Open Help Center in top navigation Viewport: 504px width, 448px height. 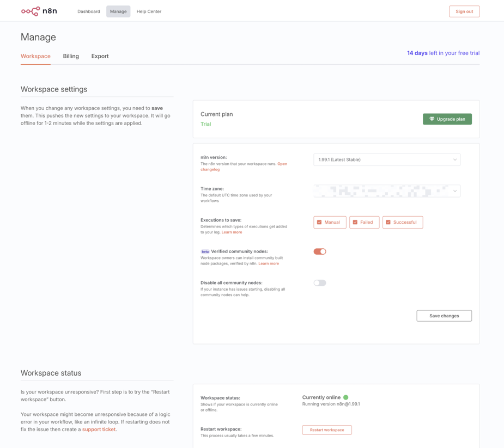coord(149,11)
